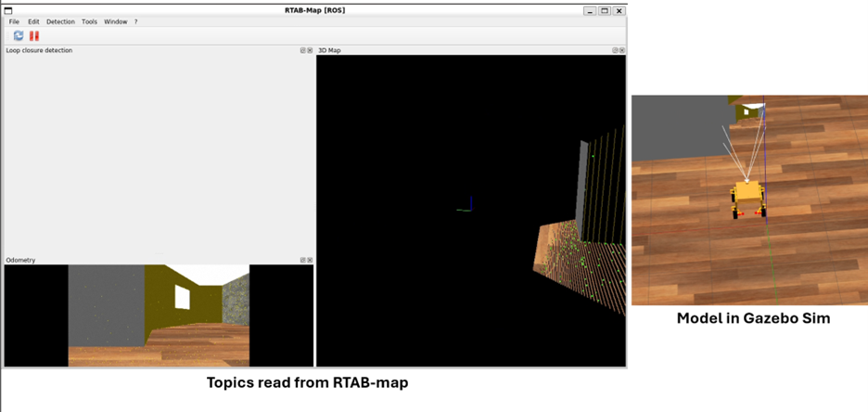This screenshot has width=868, height=412.
Task: Click the Loop closure detection panel title
Action: click(39, 50)
